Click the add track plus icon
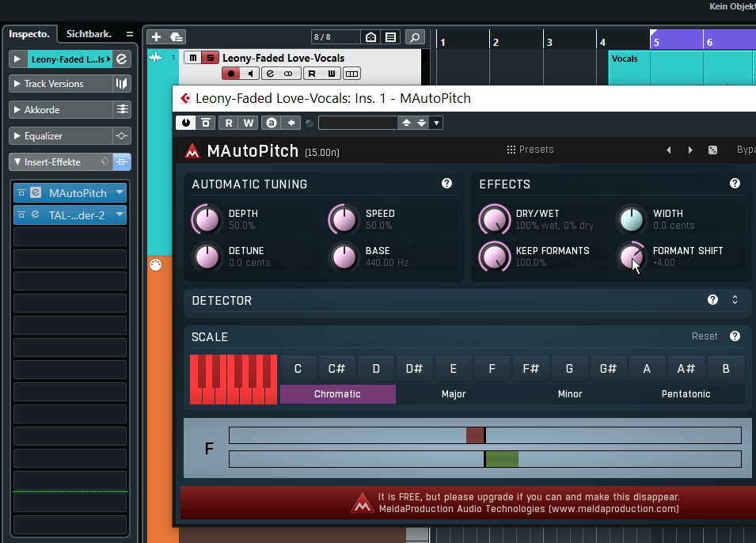The height and width of the screenshot is (543, 756). pyautogui.click(x=156, y=36)
